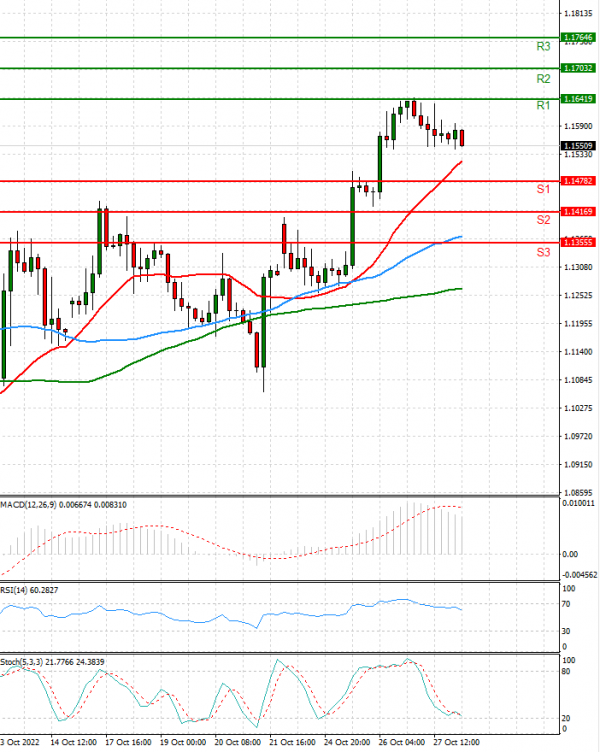This screenshot has width=600, height=752.
Task: Click the Stochastic scale value 20
Action: click(x=566, y=718)
